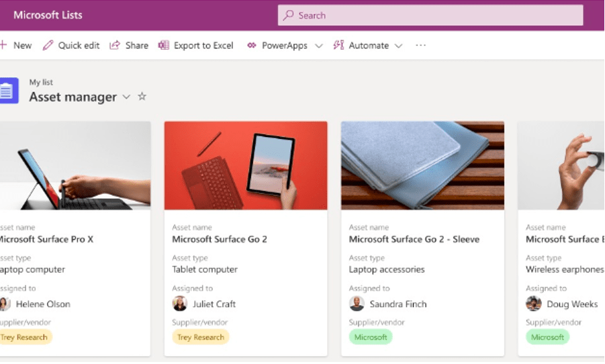Select Quick edit command

(79, 46)
